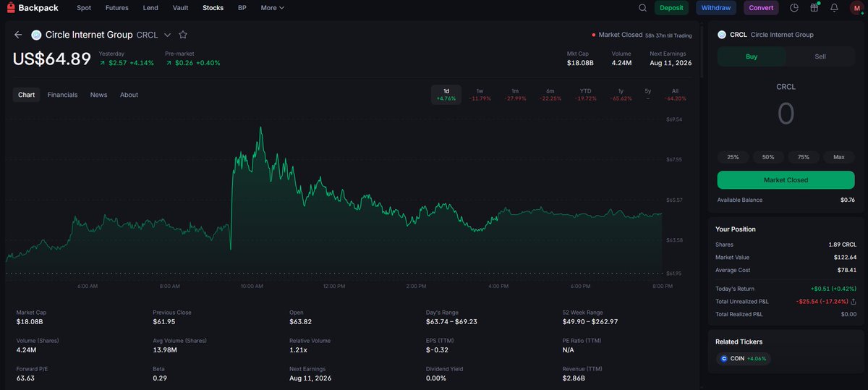
Task: Select the All chart range
Action: [x=675, y=95]
